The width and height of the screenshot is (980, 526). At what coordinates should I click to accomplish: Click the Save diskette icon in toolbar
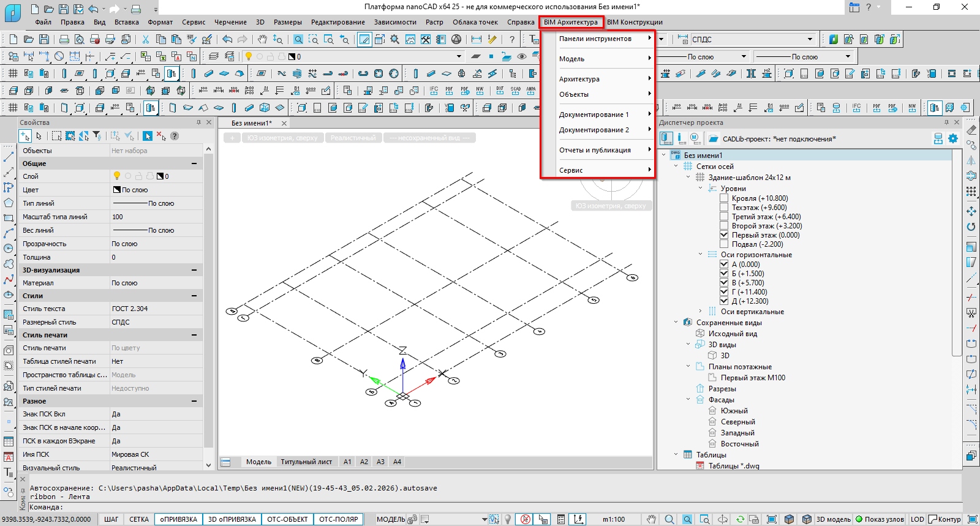44,39
